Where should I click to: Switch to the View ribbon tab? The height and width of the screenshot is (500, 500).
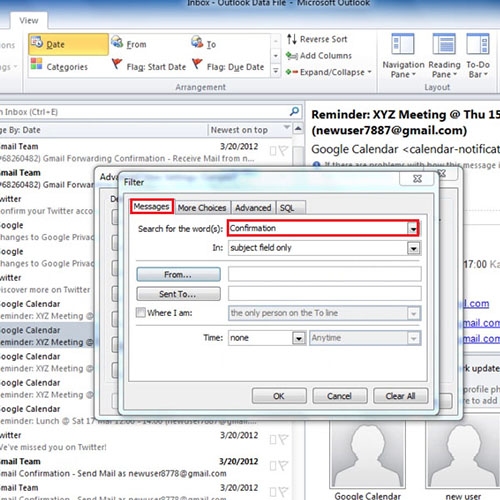pos(29,20)
